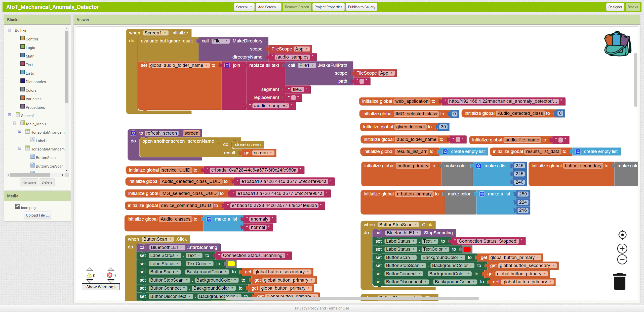Click the up arrow increment icon
644x312 pixels.
[x=90, y=269]
